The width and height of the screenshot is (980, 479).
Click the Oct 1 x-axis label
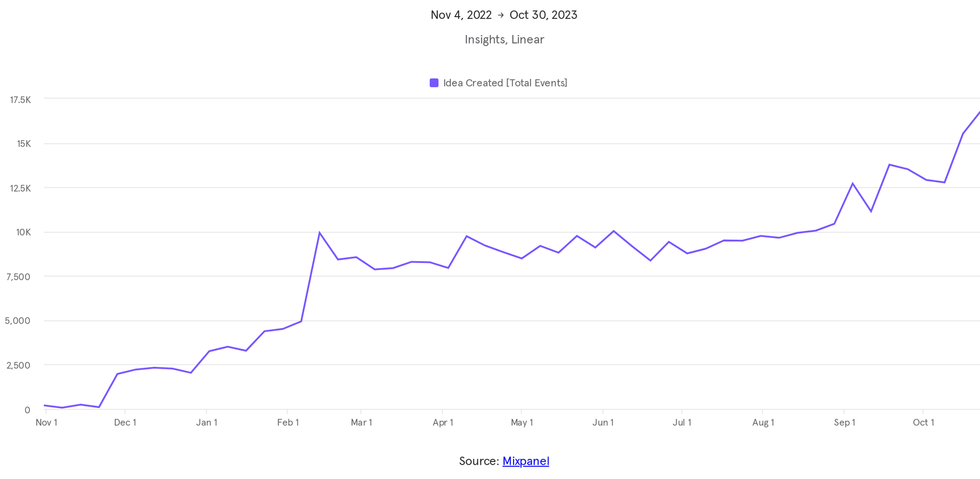pos(923,422)
